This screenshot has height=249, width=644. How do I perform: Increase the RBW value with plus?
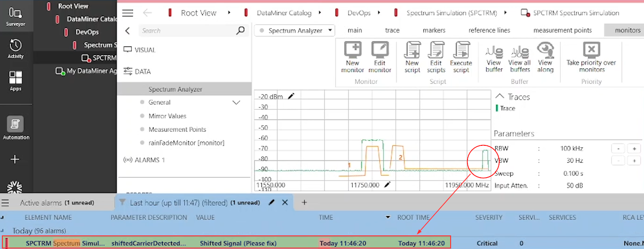pos(634,149)
